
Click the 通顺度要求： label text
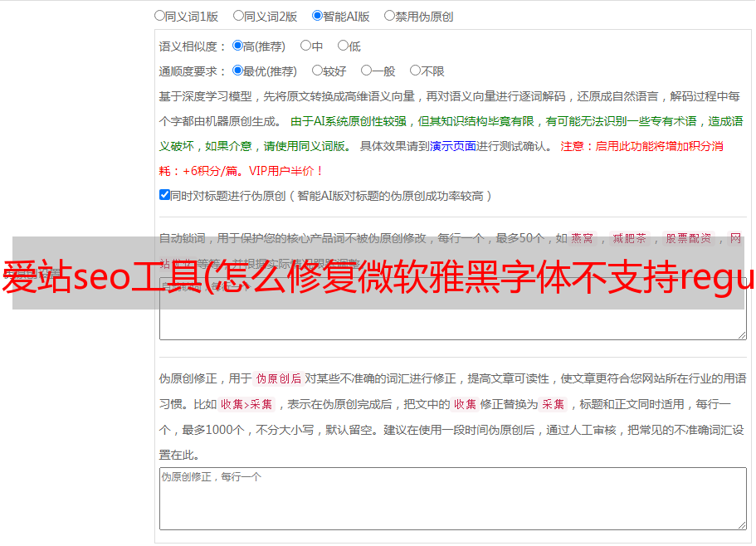point(193,71)
